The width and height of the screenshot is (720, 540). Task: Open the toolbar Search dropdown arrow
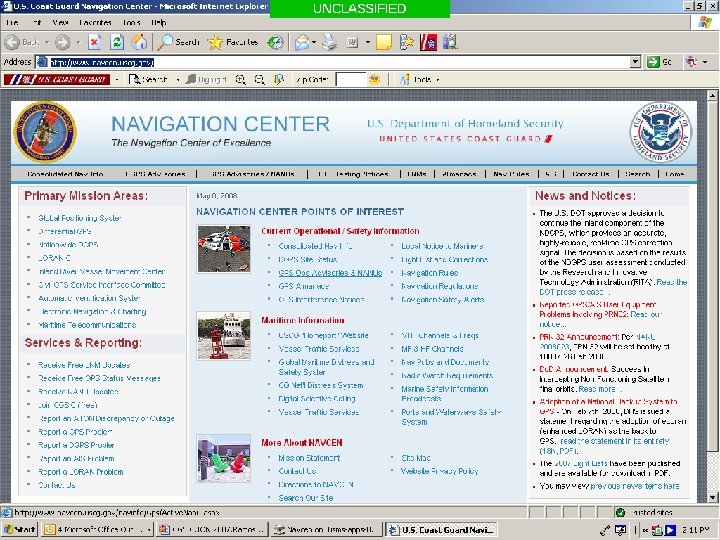[x=178, y=79]
